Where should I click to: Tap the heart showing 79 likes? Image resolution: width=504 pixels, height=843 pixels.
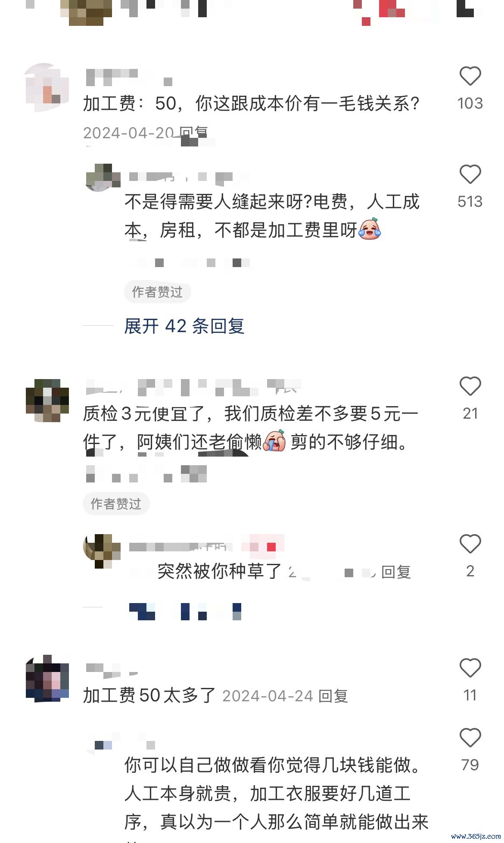coord(470,737)
